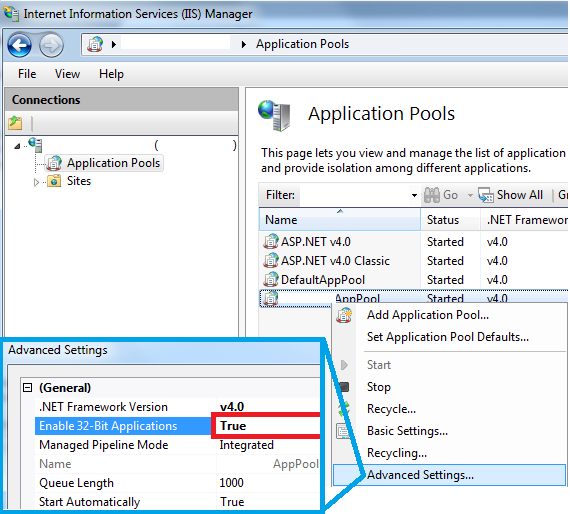Image resolution: width=570 pixels, height=514 pixels.
Task: Click the ASP.NET v4.0 Classic pool icon
Action: point(271,260)
